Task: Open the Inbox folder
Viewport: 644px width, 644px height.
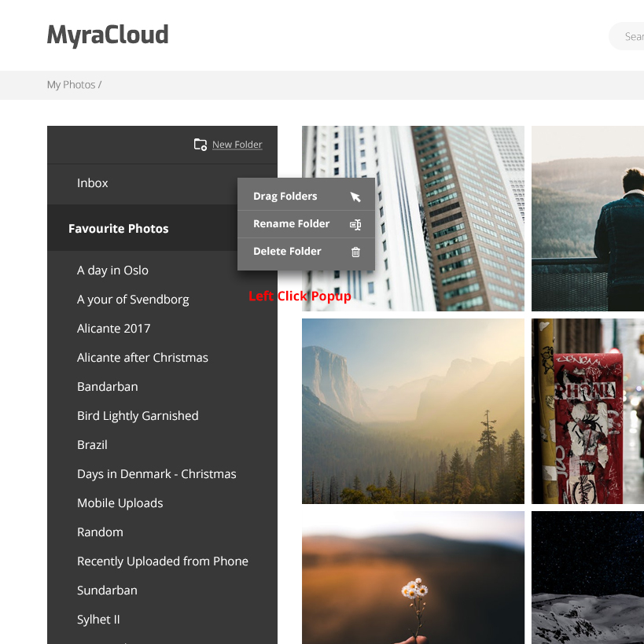Action: [x=92, y=182]
